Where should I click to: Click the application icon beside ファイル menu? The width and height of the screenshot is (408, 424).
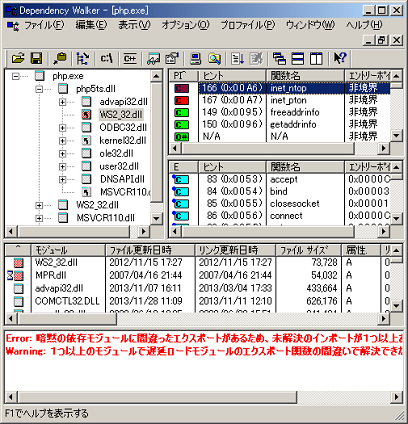coord(13,25)
